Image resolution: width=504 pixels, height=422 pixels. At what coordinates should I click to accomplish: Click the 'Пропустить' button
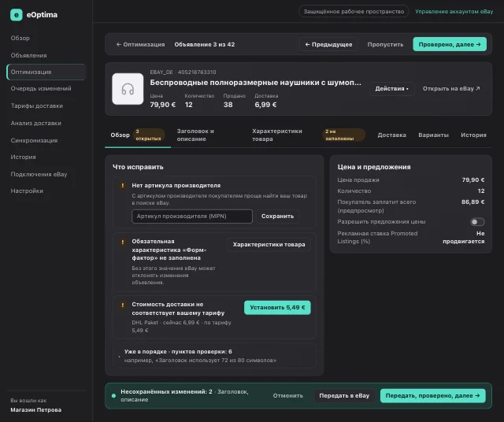(385, 44)
